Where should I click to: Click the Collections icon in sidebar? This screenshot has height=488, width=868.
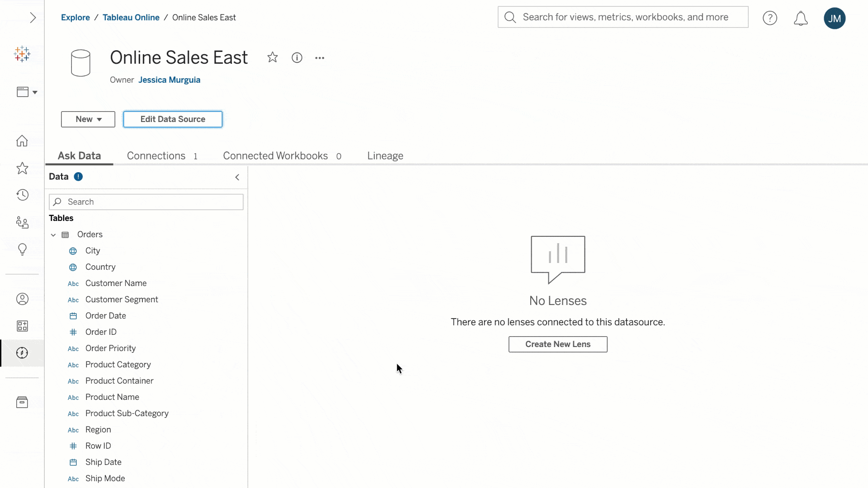tap(22, 326)
